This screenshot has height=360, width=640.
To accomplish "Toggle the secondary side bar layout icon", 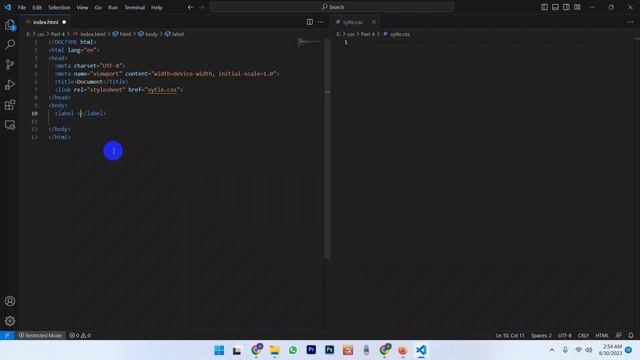I will click(x=566, y=7).
